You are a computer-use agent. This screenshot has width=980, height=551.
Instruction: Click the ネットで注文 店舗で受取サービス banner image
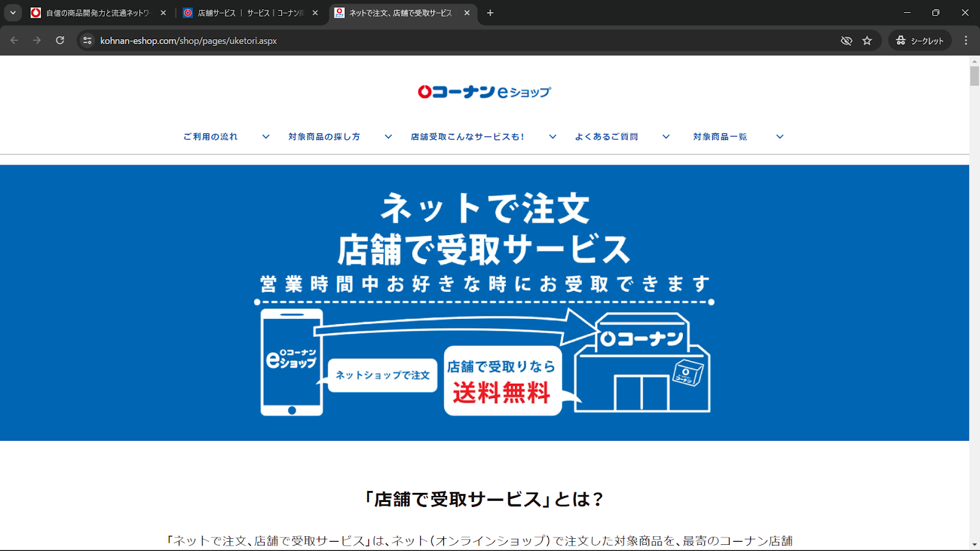pos(484,302)
